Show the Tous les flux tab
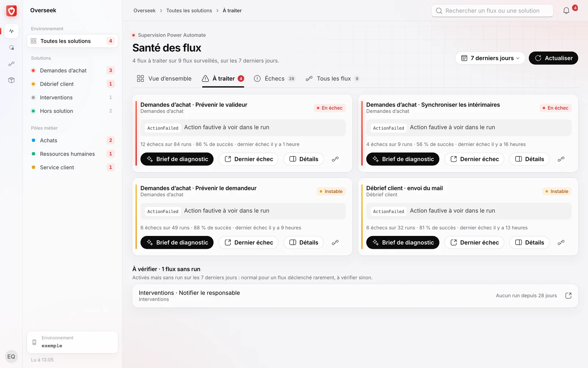This screenshot has width=588, height=368. click(333, 78)
